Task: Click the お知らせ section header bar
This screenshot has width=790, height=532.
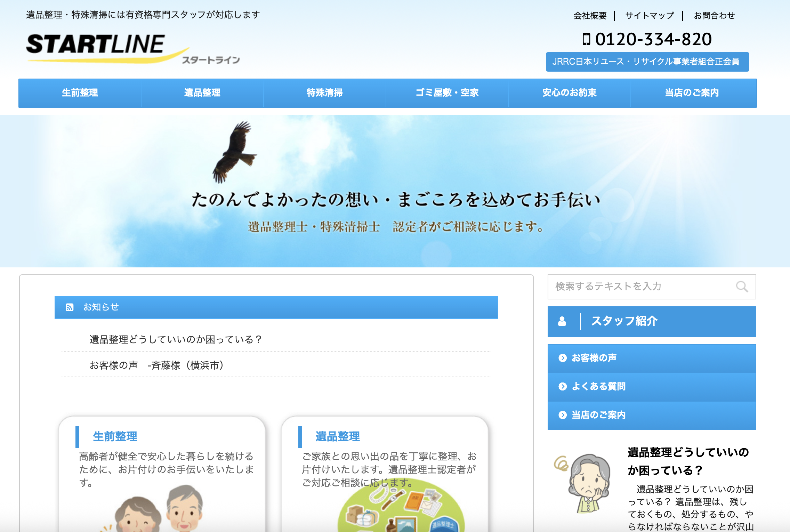Action: 276,307
